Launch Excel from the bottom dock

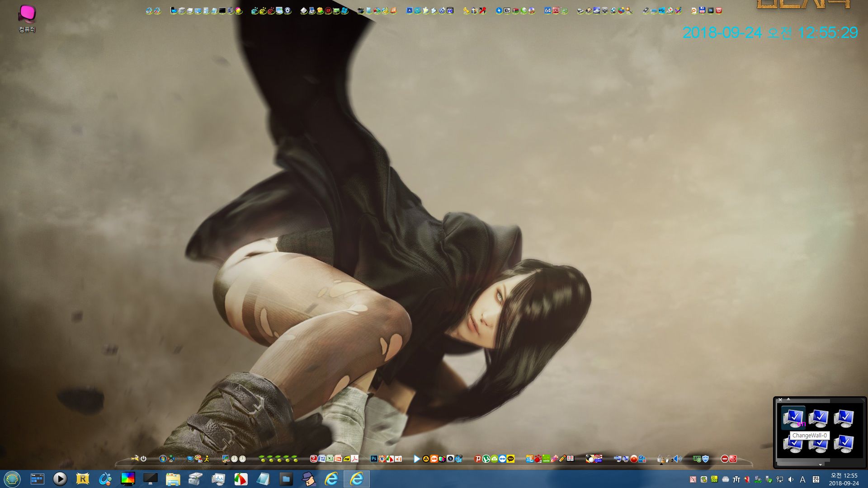click(x=330, y=459)
